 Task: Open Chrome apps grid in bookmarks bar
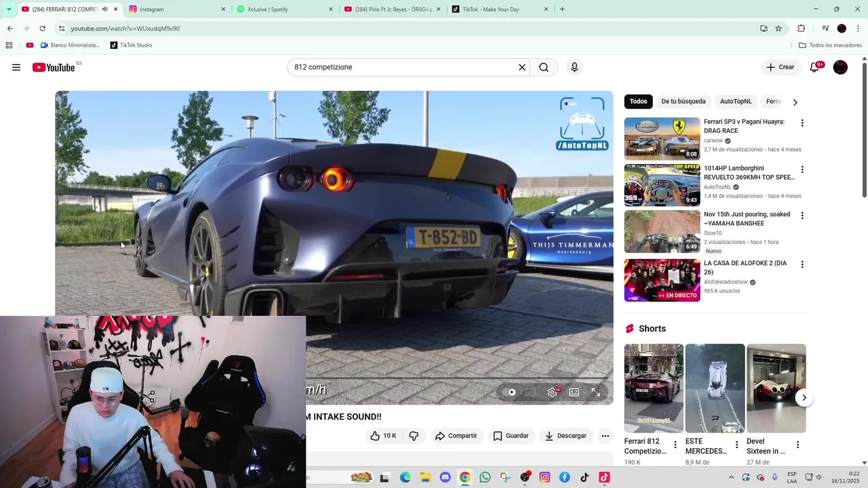(x=9, y=45)
